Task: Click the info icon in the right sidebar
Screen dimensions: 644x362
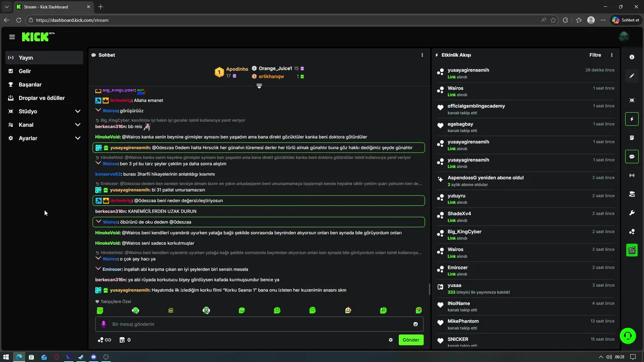Action: pyautogui.click(x=632, y=57)
